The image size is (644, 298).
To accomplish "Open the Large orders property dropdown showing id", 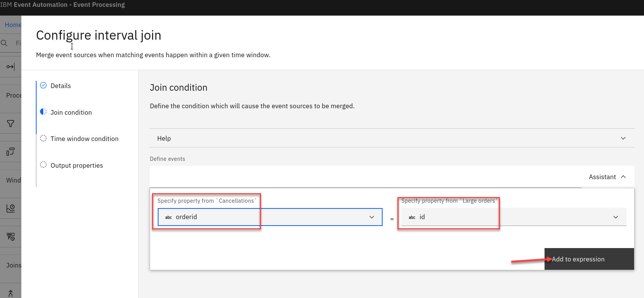I will (513, 217).
